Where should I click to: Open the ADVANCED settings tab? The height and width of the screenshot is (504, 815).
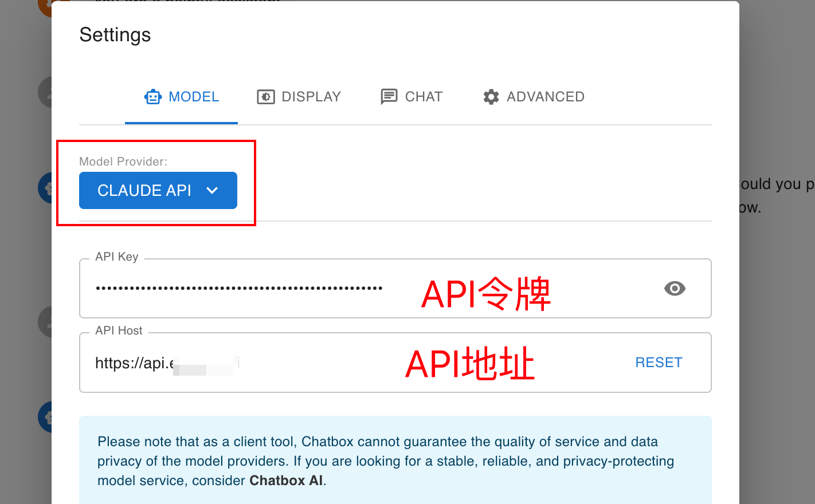coord(534,97)
